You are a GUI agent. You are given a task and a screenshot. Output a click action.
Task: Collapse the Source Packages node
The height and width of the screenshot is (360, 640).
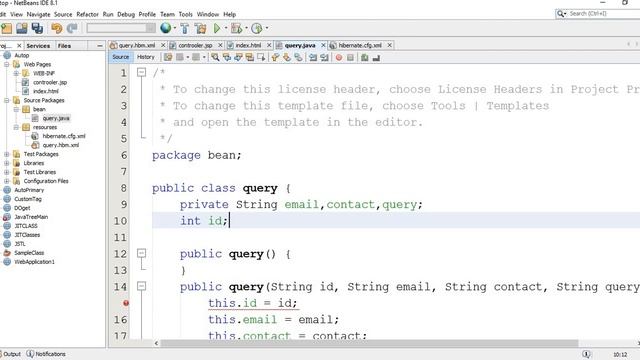(7, 100)
